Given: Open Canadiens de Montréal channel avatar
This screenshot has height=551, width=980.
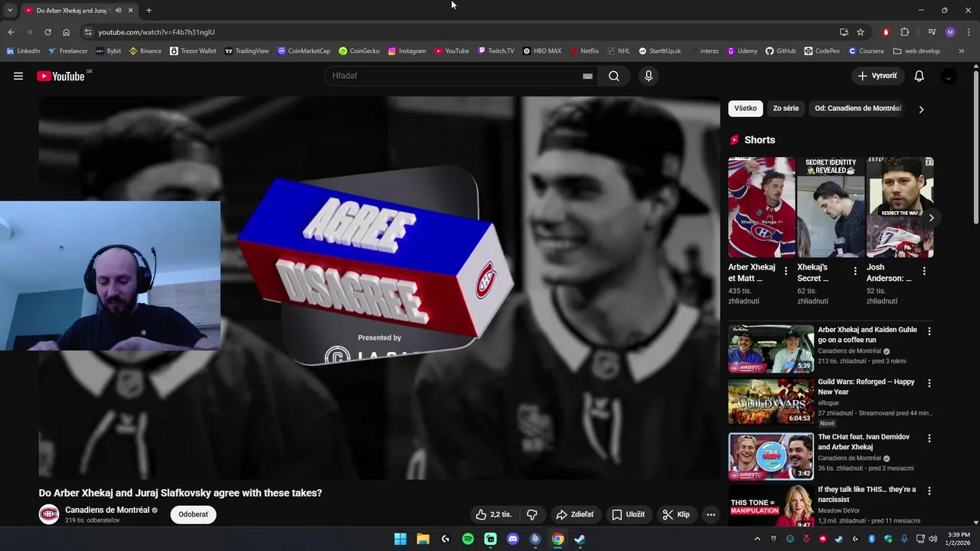Looking at the screenshot, I should click(49, 514).
